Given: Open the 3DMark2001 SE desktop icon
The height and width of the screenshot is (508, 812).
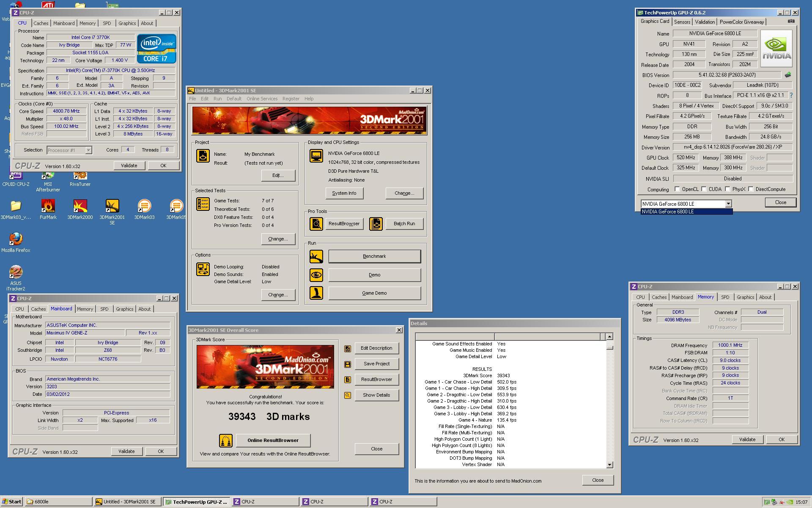Looking at the screenshot, I should pos(112,212).
